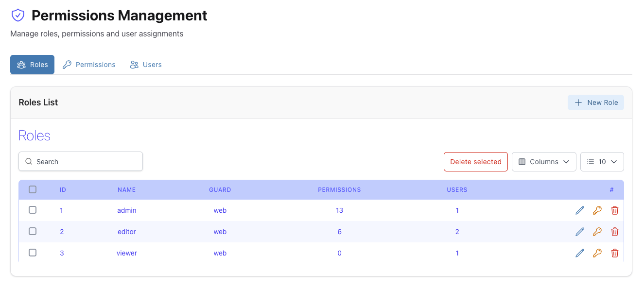Expand the Columns dropdown

544,162
